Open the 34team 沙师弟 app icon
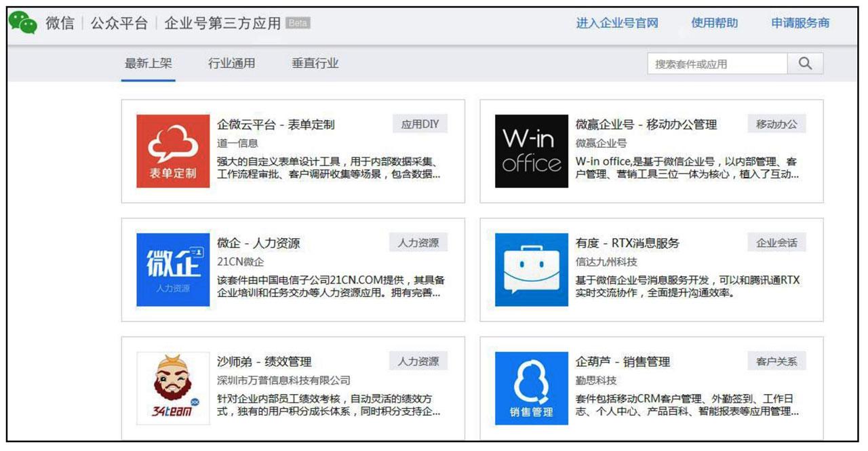Image resolution: width=868 pixels, height=451 pixels. (173, 389)
